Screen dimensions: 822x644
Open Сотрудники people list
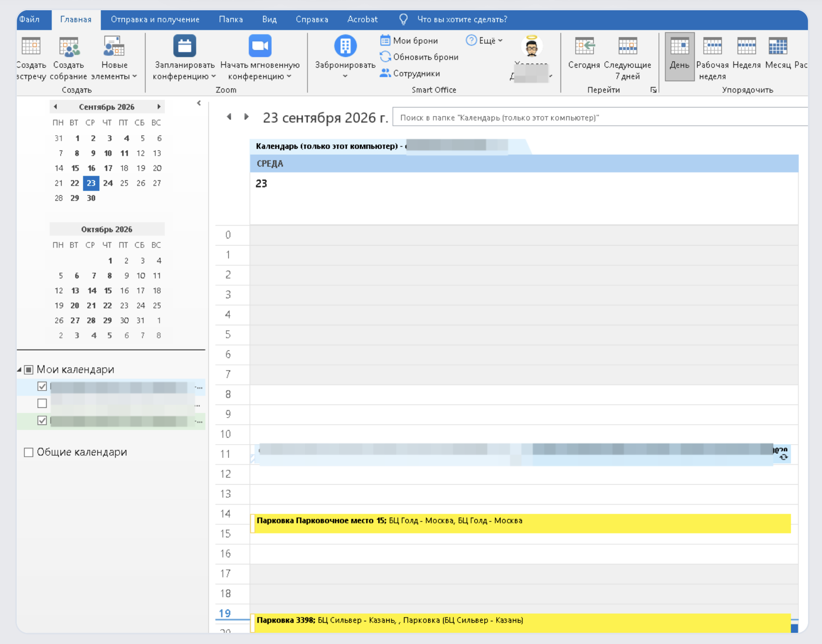(410, 73)
